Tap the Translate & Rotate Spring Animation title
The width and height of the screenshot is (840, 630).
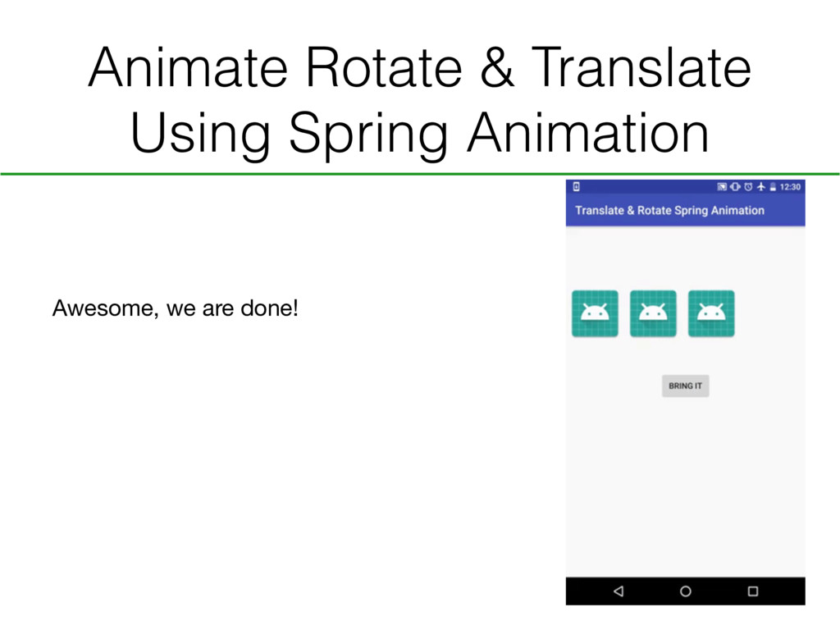[669, 211]
